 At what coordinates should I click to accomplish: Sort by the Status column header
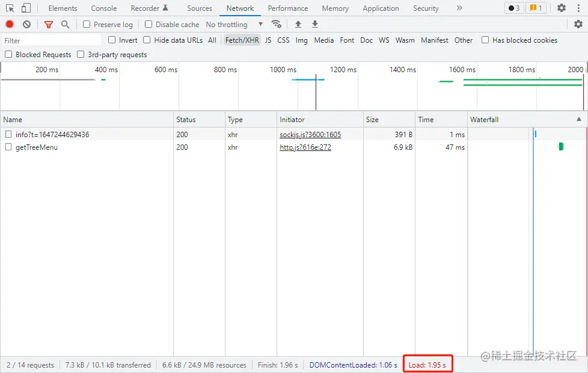[x=199, y=119]
